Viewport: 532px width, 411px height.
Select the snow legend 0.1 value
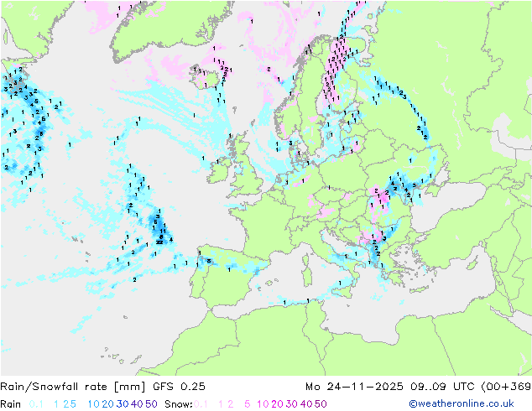point(201,404)
